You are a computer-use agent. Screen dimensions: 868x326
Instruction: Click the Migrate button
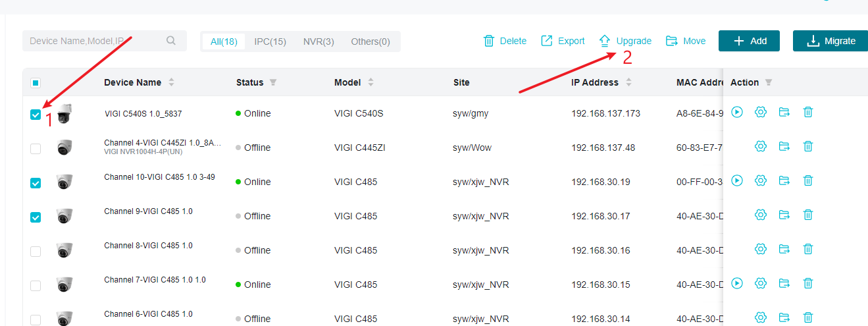[x=830, y=41]
